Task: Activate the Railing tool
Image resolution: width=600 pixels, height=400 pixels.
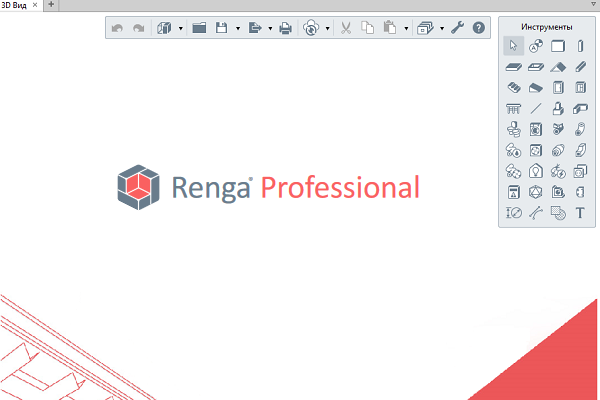Action: tap(514, 109)
